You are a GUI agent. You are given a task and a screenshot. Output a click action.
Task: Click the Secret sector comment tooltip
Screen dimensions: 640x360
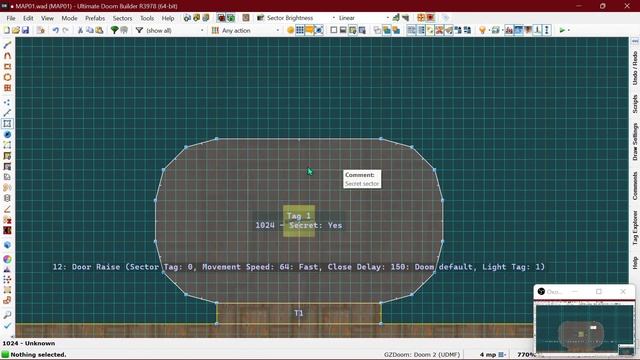[x=362, y=179]
